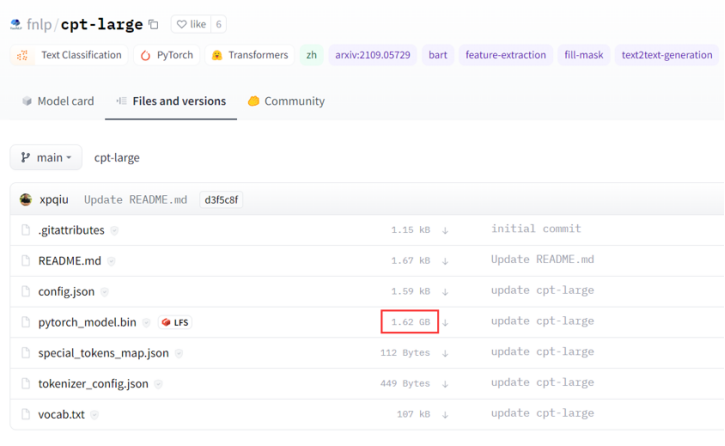
Task: Click the safety check icon beside pytorch_model.bin
Action: coord(146,323)
